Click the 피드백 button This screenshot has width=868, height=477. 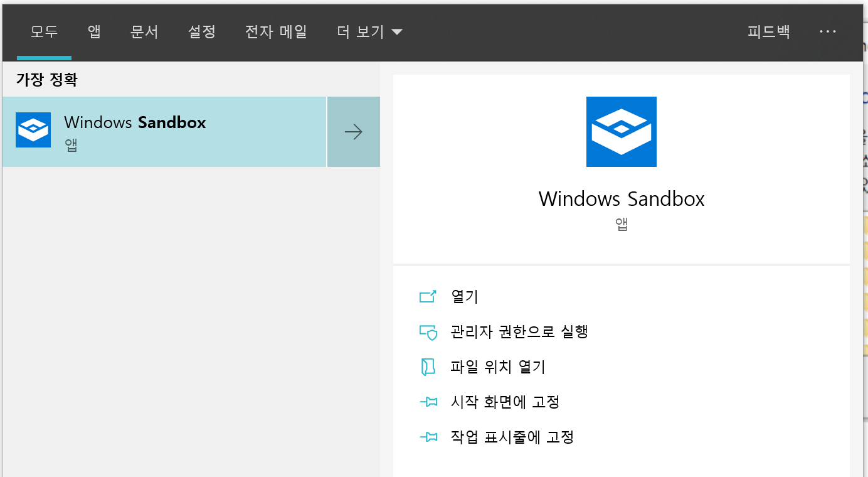coord(769,32)
